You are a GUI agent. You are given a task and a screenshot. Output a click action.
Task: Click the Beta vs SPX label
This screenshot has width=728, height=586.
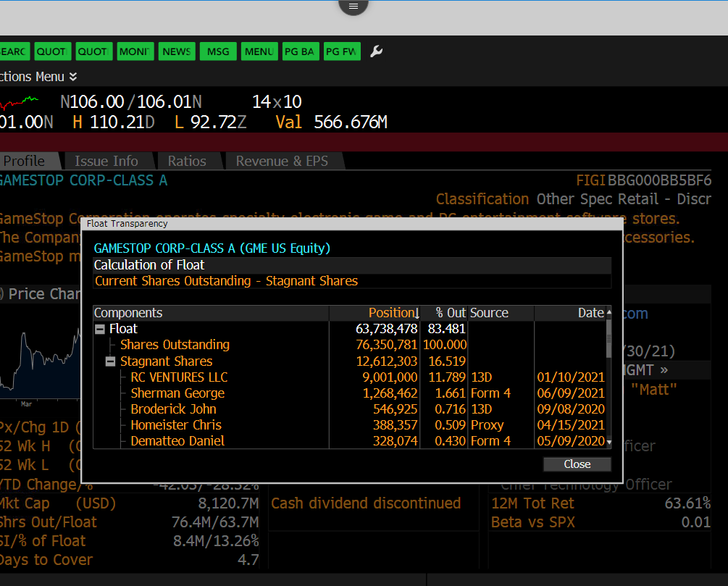coord(533,522)
